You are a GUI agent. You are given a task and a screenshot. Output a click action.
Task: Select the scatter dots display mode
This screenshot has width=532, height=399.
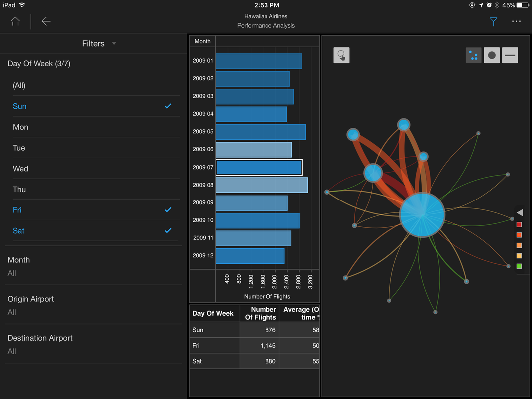click(x=473, y=55)
